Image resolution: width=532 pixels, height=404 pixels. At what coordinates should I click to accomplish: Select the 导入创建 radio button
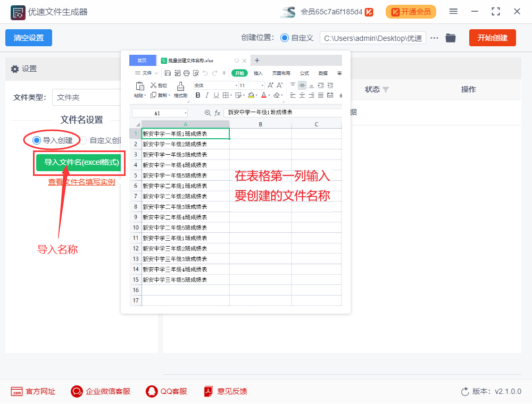[x=37, y=140]
